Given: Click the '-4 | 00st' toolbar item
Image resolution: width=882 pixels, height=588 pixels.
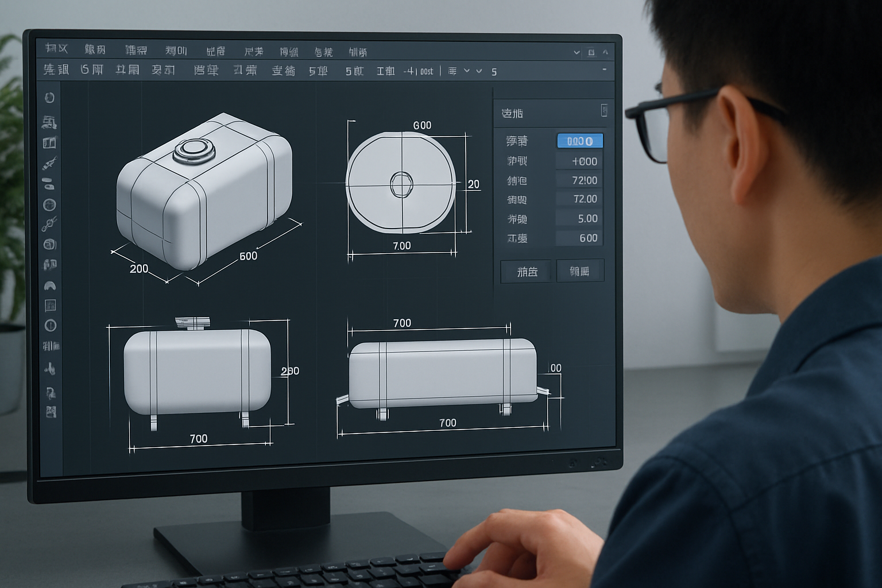Looking at the screenshot, I should pyautogui.click(x=418, y=71).
